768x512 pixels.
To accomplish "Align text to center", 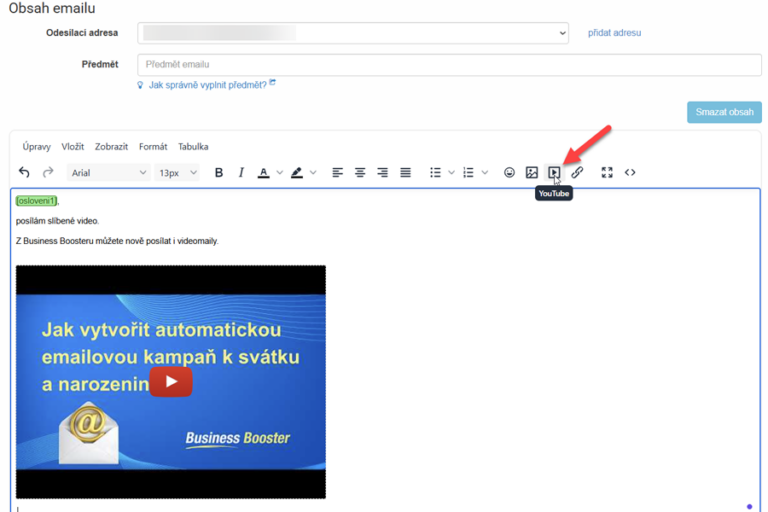I will (x=360, y=173).
